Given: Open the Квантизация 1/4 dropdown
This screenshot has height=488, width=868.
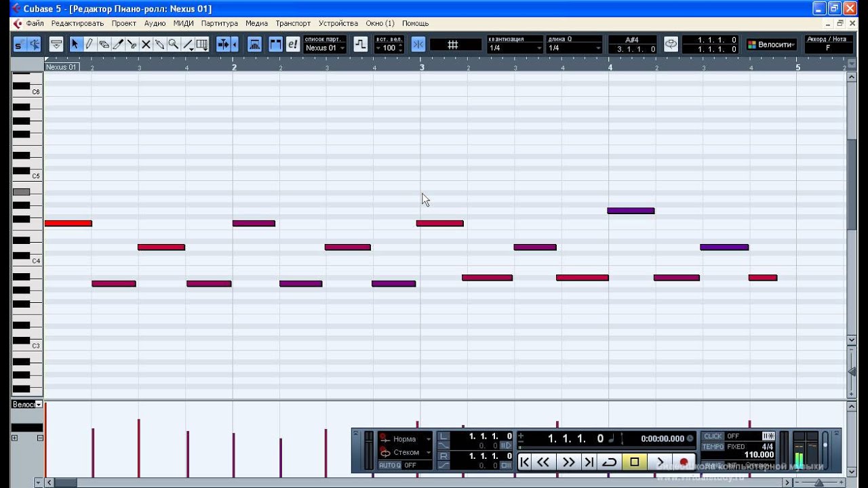Looking at the screenshot, I should (515, 48).
